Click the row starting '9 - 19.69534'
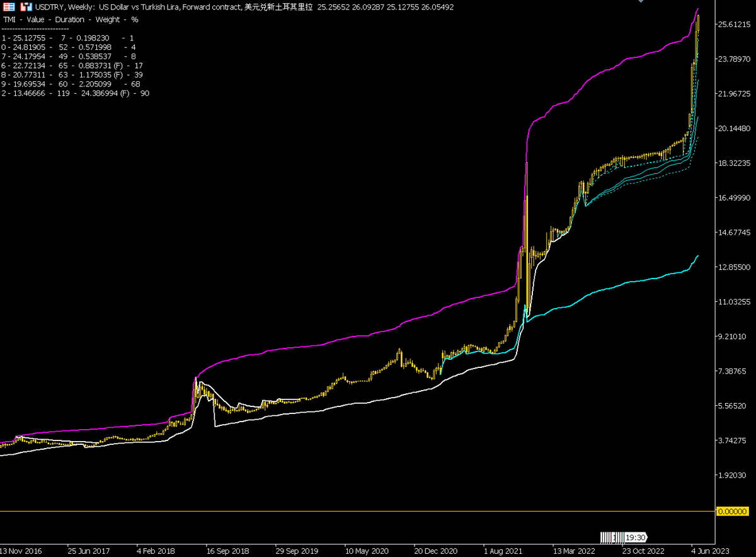The image size is (756, 557). [x=71, y=84]
